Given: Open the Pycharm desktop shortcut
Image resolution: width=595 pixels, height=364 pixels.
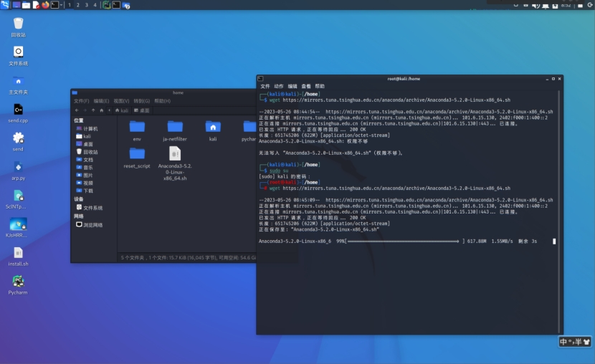Looking at the screenshot, I should 18,281.
